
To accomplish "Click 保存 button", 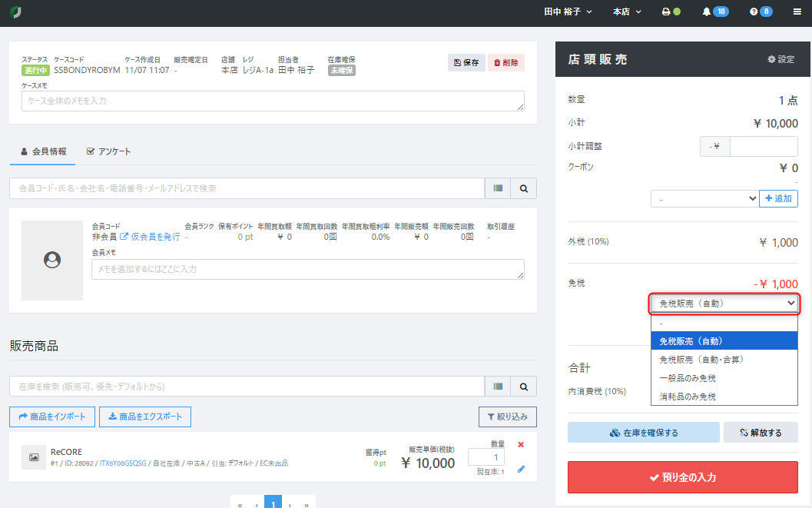I will (466, 63).
